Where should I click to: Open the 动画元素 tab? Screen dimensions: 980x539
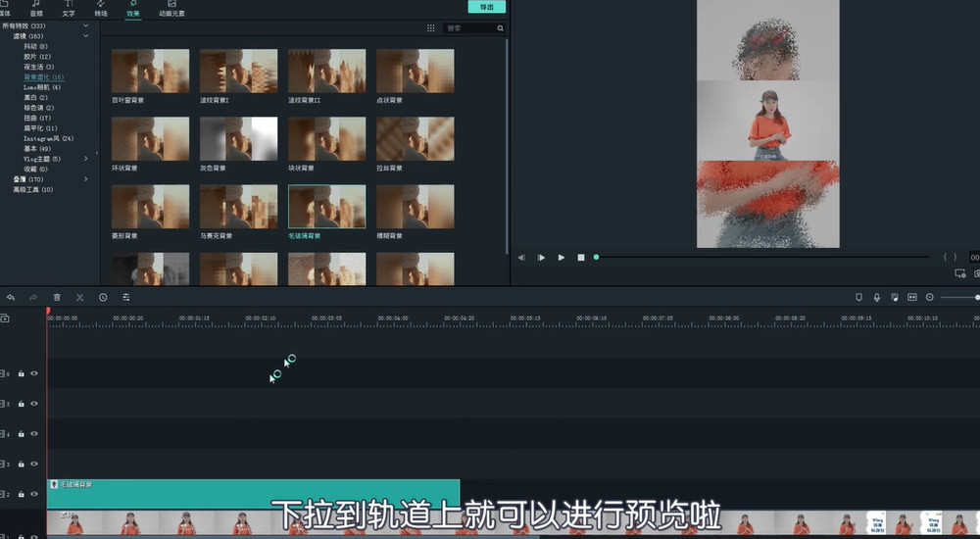pyautogui.click(x=171, y=10)
